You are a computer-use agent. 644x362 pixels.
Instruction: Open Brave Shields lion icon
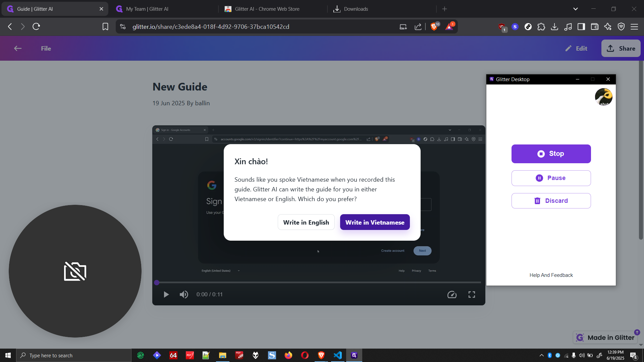tap(434, 26)
